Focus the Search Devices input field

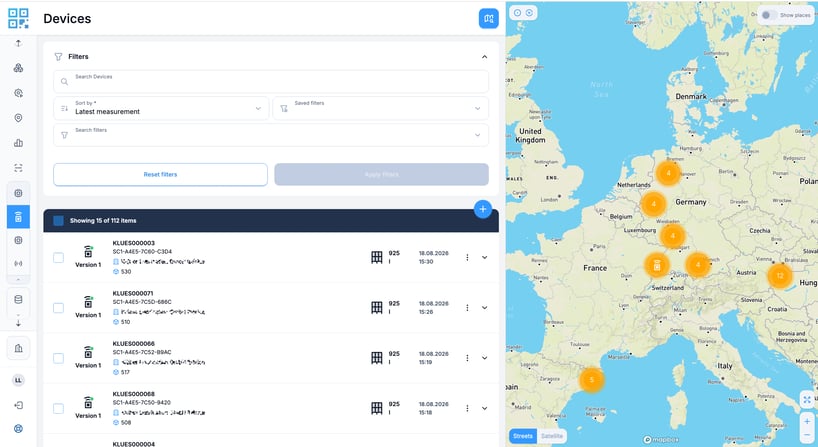click(x=271, y=81)
